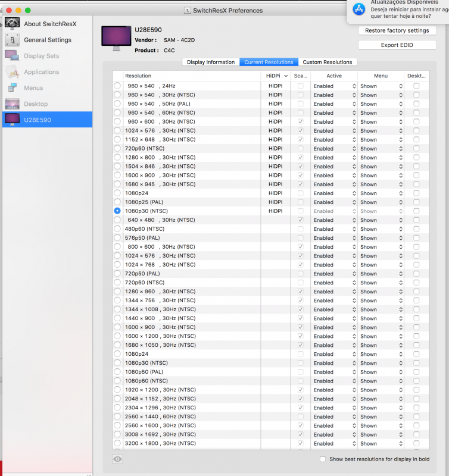Toggle Scaled checkbox for 1920 × 1200 row

(x=301, y=390)
